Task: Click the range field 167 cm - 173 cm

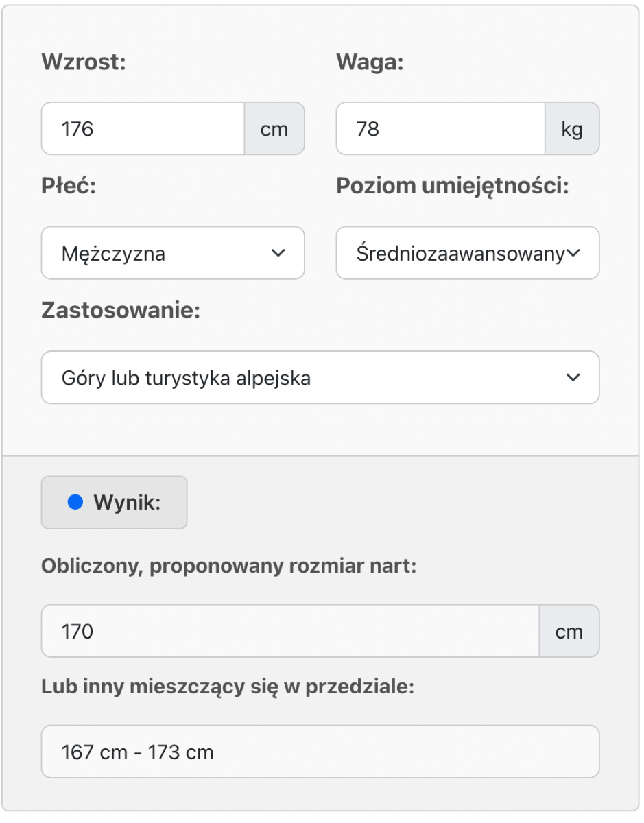Action: click(x=320, y=752)
